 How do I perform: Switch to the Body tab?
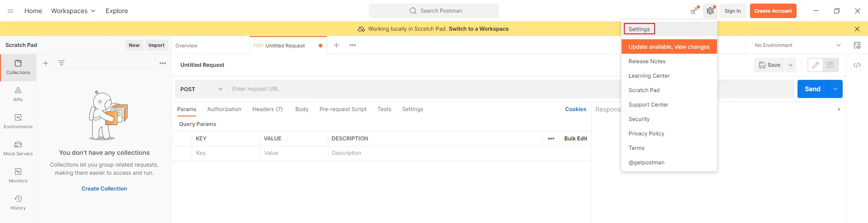pyautogui.click(x=302, y=109)
